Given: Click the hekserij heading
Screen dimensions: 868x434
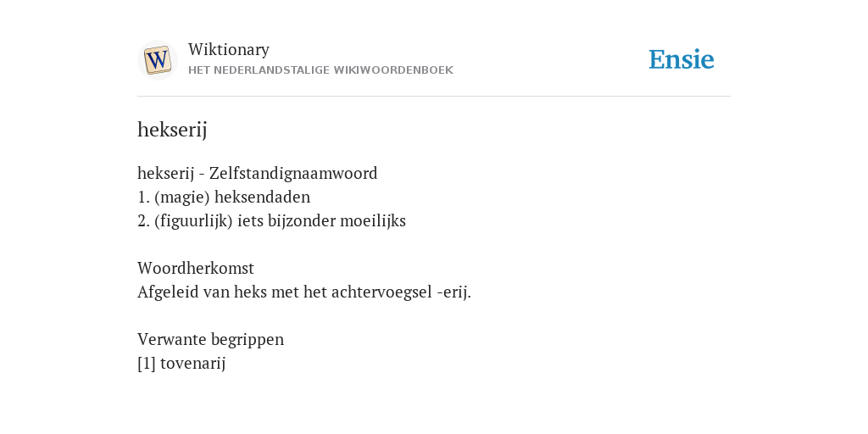Looking at the screenshot, I should point(172,130).
